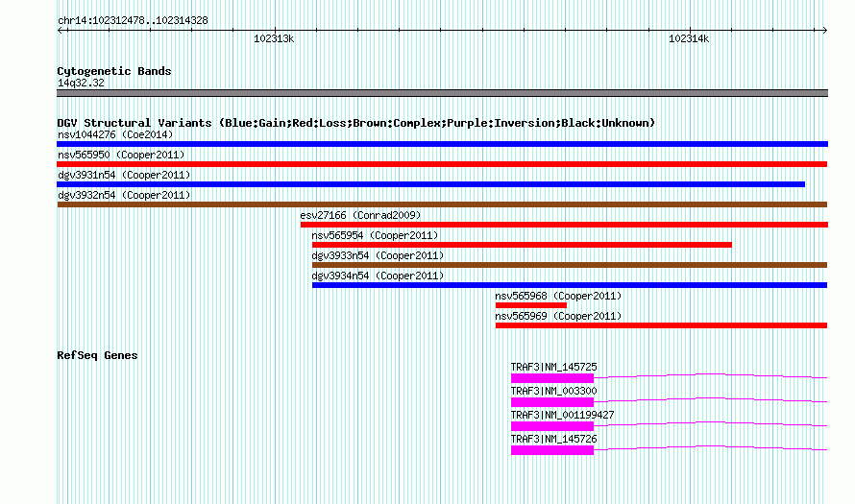
Task: Click the esv27166 (Conrad2009) label
Action: pos(360,215)
